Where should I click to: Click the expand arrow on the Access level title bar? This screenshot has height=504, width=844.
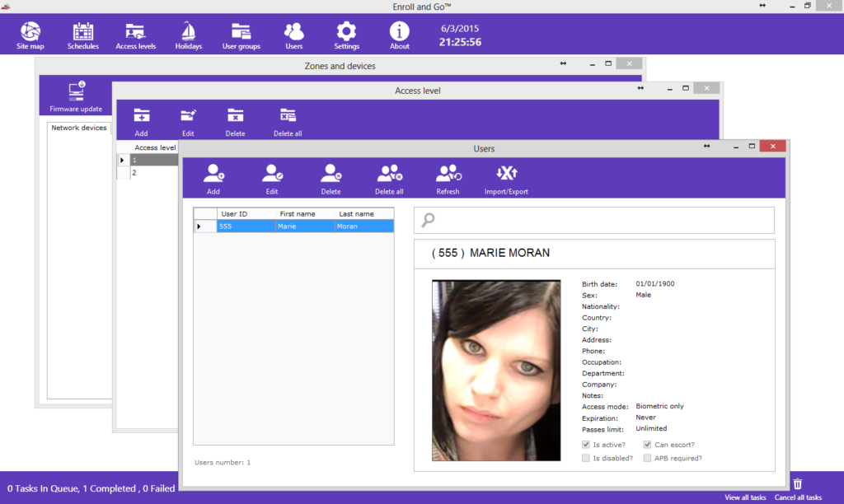(x=640, y=87)
